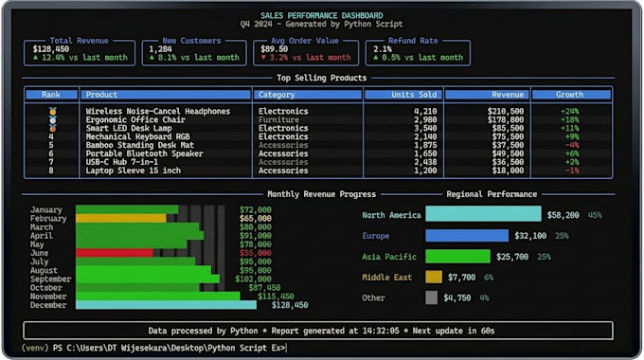Click 'Laptop Sleeve 15 inch' product name
644x360 pixels.
point(134,171)
